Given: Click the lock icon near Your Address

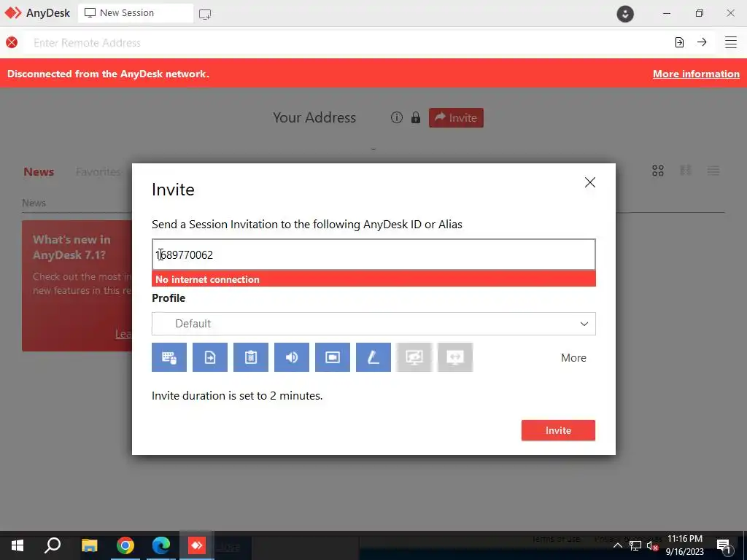Looking at the screenshot, I should 416,117.
